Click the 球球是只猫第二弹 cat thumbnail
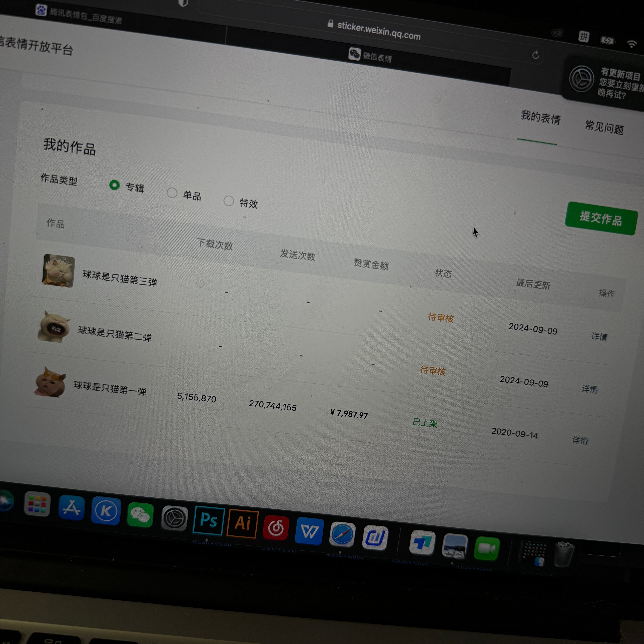The image size is (644, 644). (54, 327)
